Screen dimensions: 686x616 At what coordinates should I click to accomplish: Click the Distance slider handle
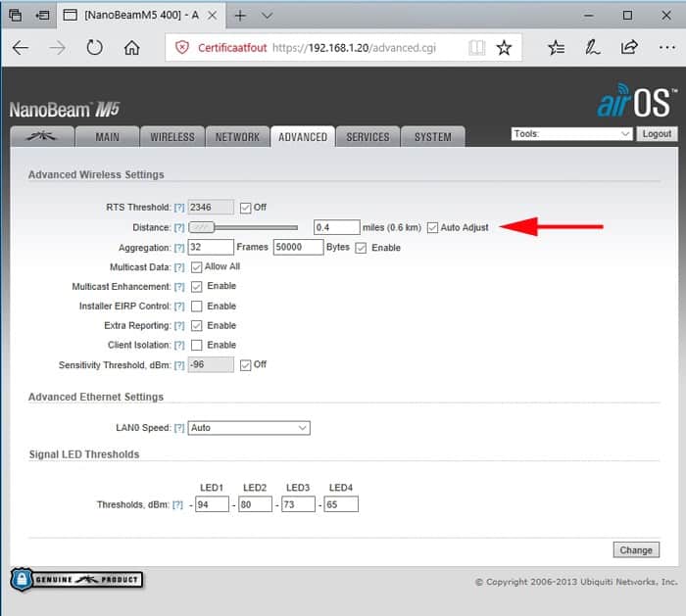pos(202,227)
